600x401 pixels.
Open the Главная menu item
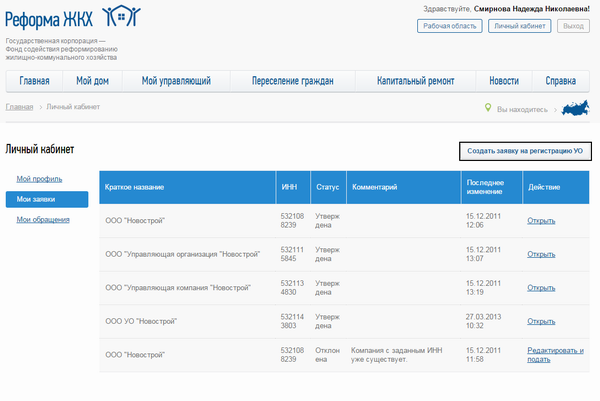34,81
